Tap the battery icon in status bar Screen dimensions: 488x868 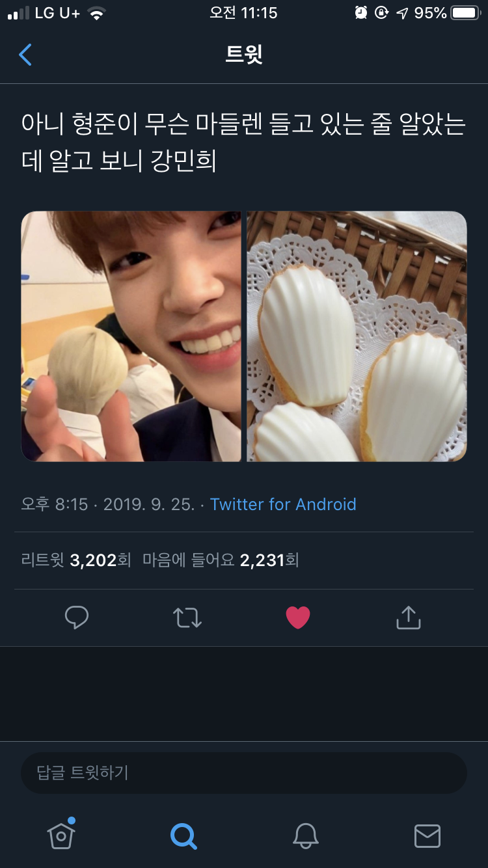465,13
